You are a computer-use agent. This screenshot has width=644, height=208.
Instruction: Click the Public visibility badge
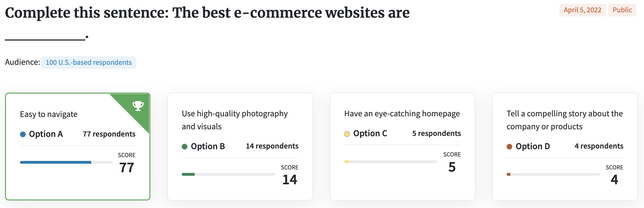pyautogui.click(x=622, y=10)
